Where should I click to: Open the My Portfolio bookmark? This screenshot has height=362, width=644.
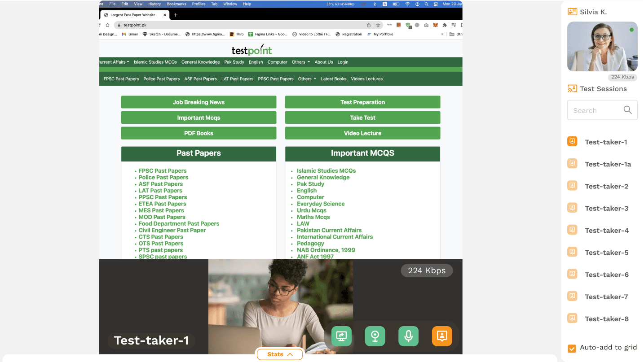380,34
